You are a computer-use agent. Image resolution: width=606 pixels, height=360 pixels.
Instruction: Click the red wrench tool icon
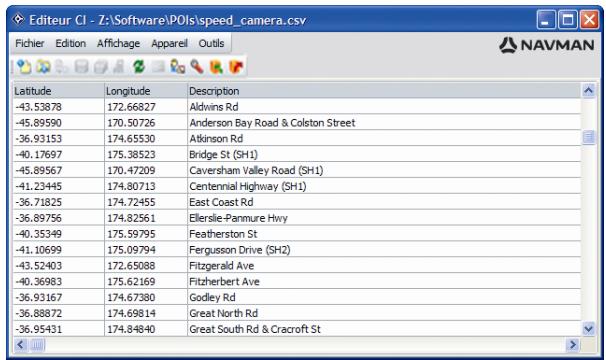[197, 67]
